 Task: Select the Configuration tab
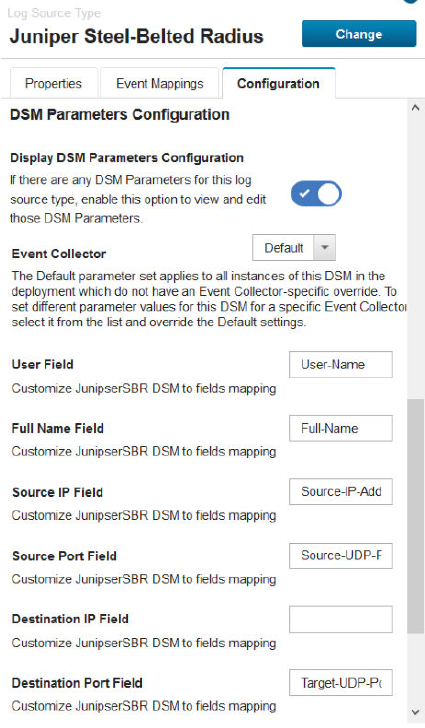[x=278, y=84]
